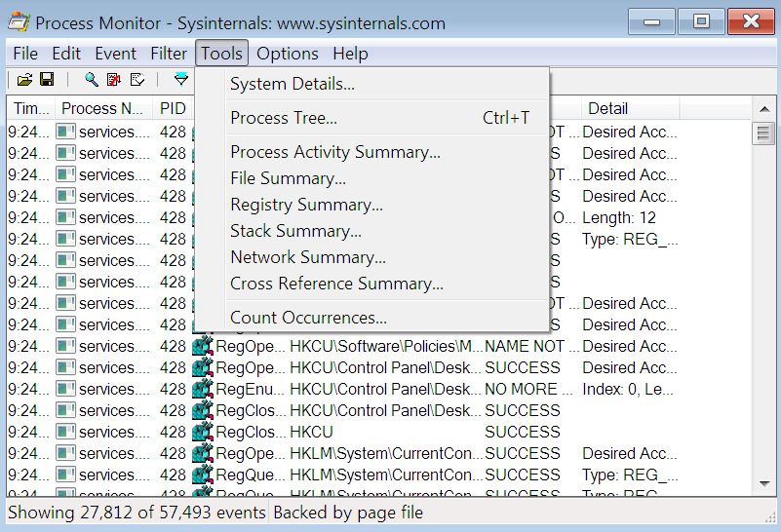Click PID 428 in the RegEnu row
This screenshot has width=781, height=532.
[x=173, y=389]
